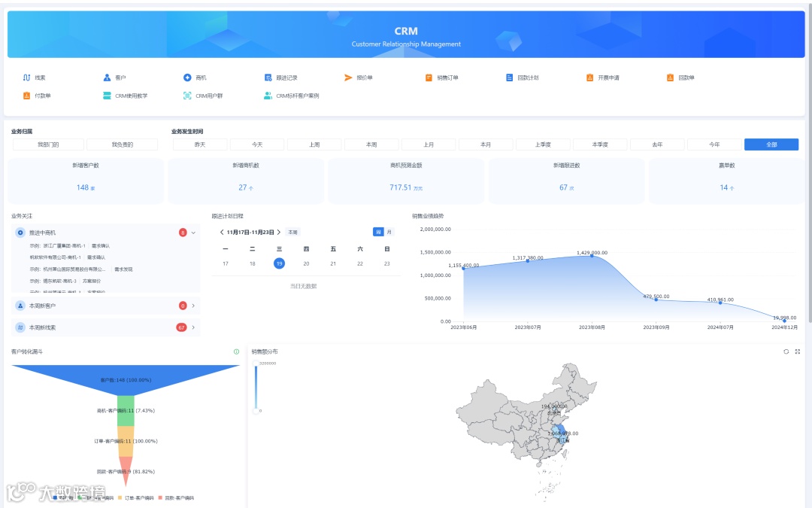Open the 回款计划 payment plan icon
Viewport: 812px width, 508px height.
(x=509, y=78)
